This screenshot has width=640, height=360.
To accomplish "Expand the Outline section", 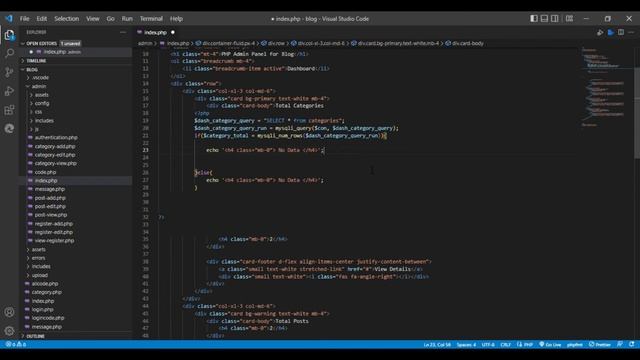I will click(x=36, y=336).
